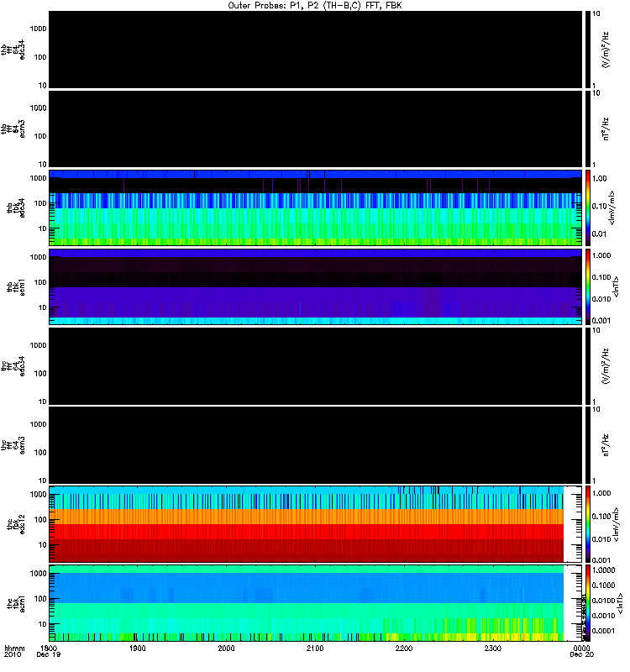Select the thc fff 64 edc34 spectrogram panel
This screenshot has height=672, width=630.
click(x=316, y=366)
